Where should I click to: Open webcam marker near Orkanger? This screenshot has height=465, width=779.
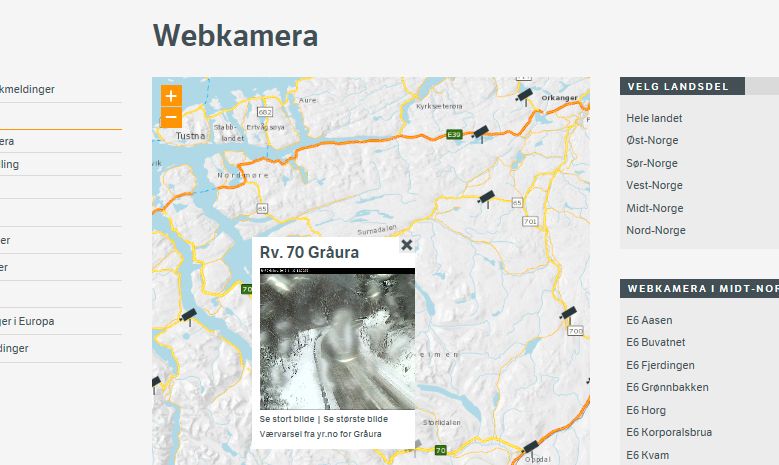point(525,96)
